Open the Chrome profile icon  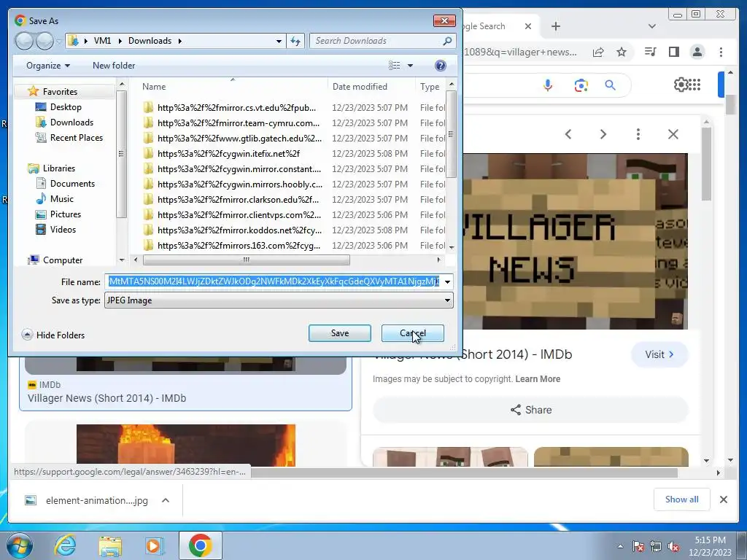[697, 52]
